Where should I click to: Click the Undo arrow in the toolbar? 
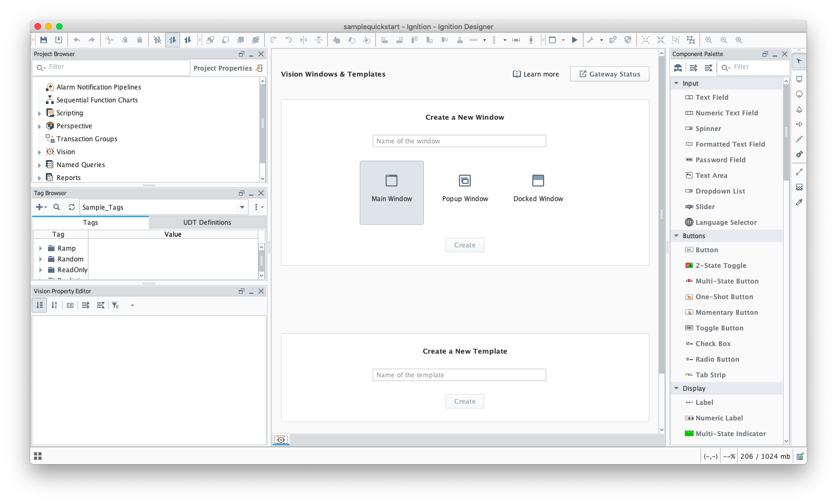(x=77, y=40)
